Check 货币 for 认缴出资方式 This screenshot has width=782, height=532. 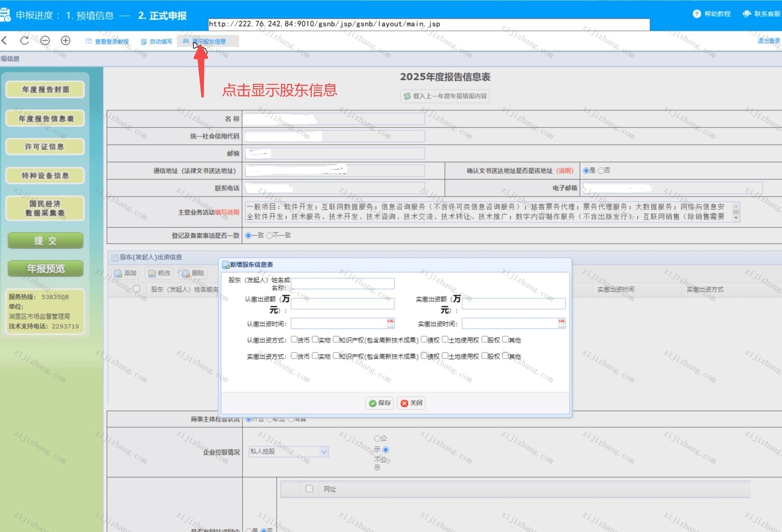point(294,339)
